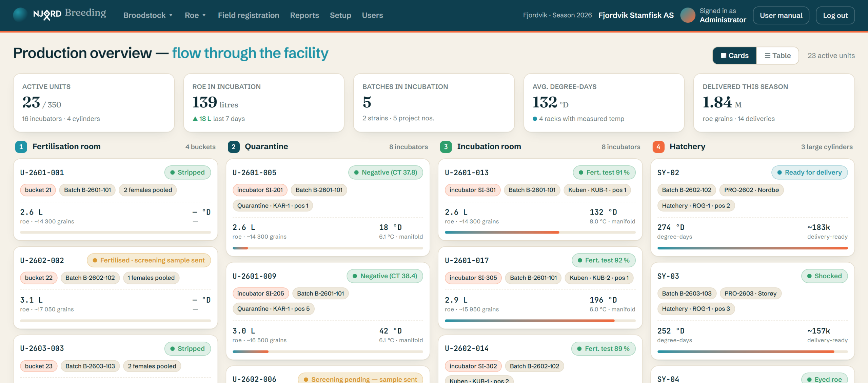Click the Ready for delivery status badge
868x383 pixels.
(x=810, y=173)
